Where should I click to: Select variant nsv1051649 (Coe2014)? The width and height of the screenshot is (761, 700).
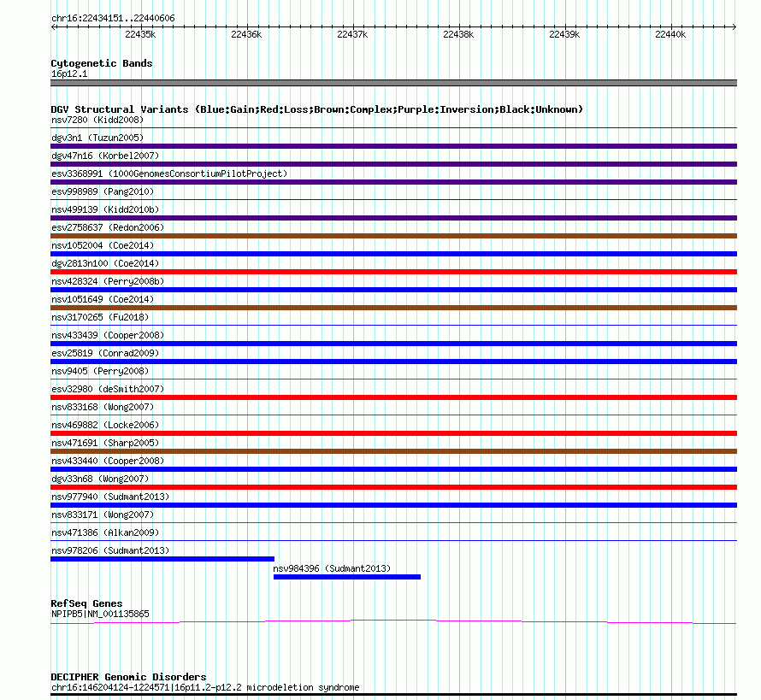click(x=103, y=299)
